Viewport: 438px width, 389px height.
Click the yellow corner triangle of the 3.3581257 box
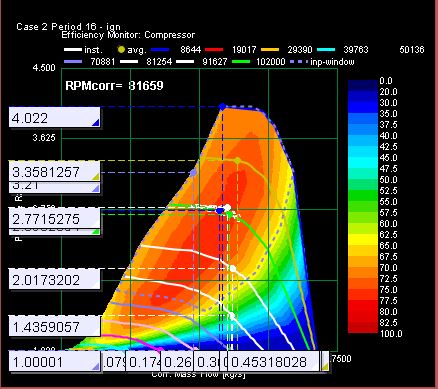(x=96, y=177)
